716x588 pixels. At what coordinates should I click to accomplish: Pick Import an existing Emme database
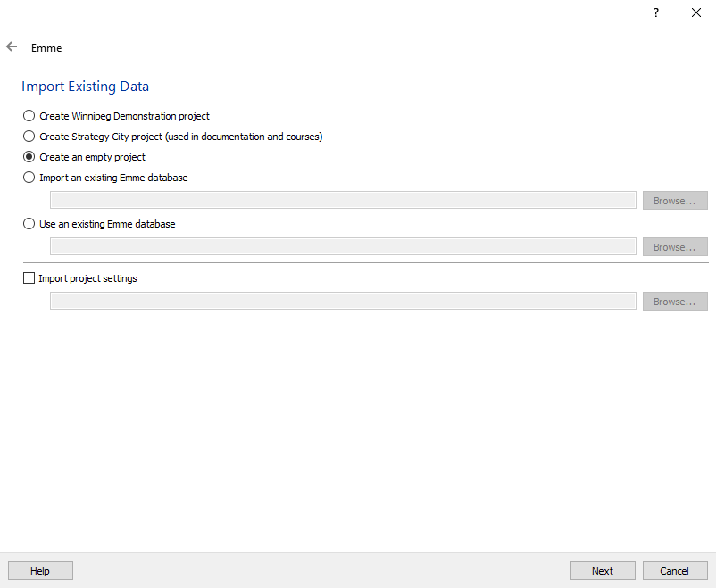29,178
